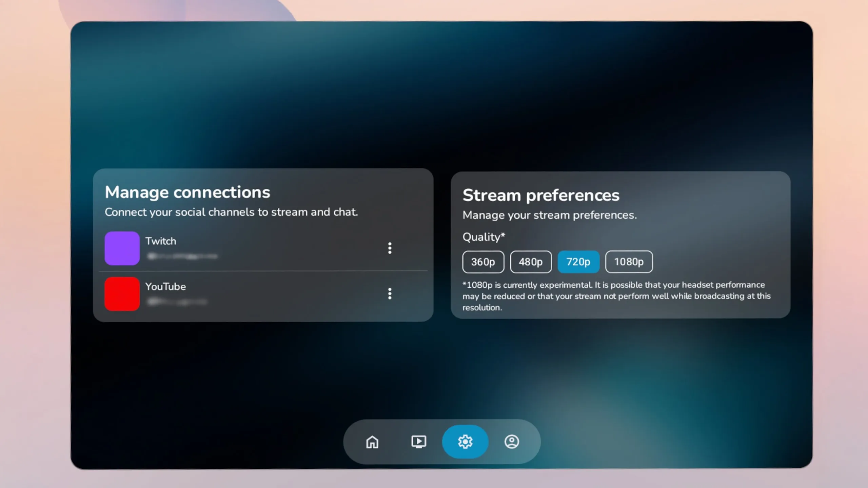Open the profile account icon
This screenshot has height=488, width=868.
point(512,442)
